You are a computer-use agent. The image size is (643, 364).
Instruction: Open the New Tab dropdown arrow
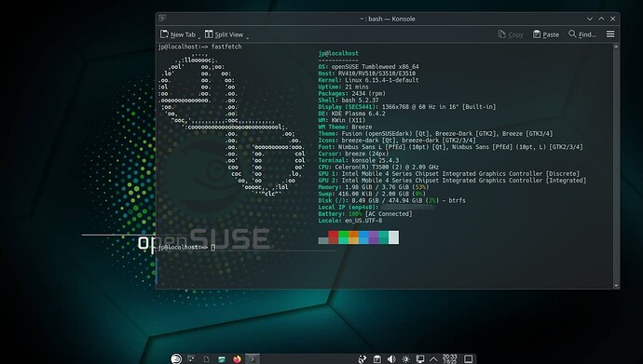click(x=199, y=38)
